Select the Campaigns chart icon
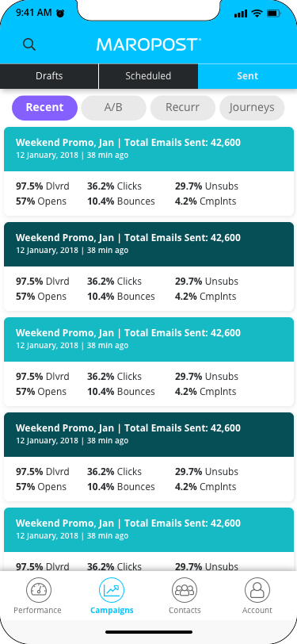The width and height of the screenshot is (297, 644). click(x=112, y=590)
